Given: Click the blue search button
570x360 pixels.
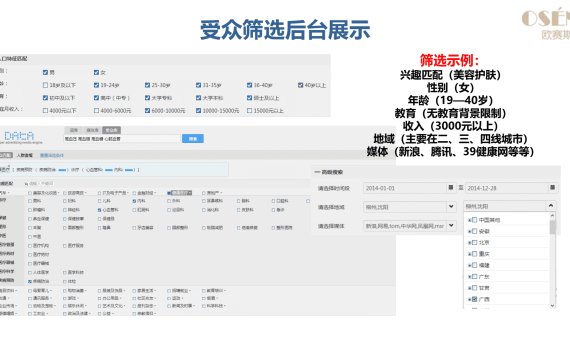Looking at the screenshot, I should pyautogui.click(x=193, y=139).
